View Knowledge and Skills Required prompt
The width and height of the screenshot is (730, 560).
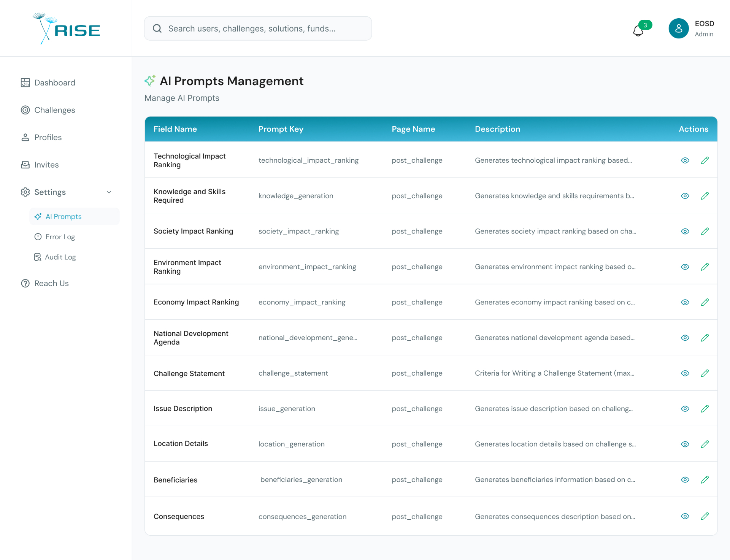coord(685,196)
